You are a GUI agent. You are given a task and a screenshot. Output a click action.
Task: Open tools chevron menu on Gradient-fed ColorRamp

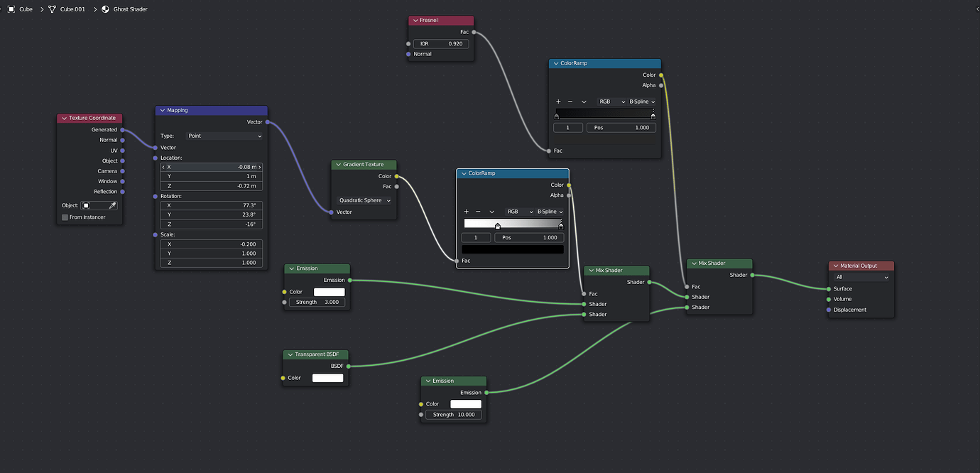coord(491,212)
